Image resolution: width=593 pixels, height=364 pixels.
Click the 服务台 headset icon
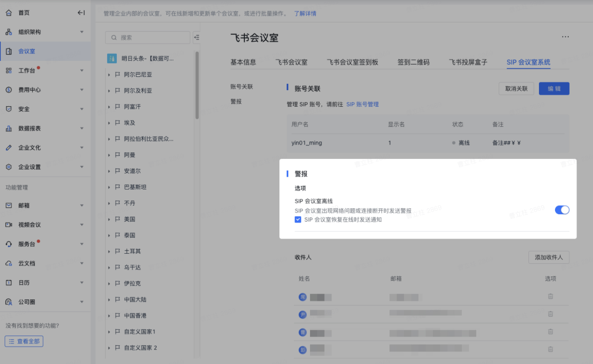[x=9, y=244]
